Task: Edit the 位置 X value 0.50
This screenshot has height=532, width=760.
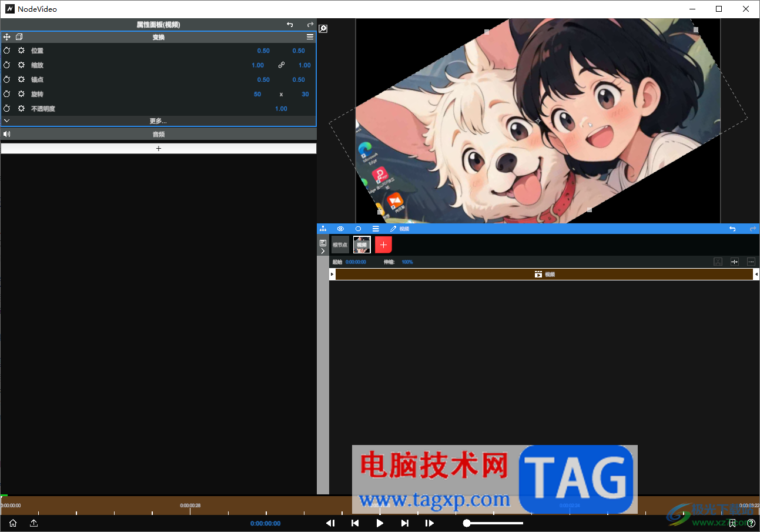Action: (263, 51)
